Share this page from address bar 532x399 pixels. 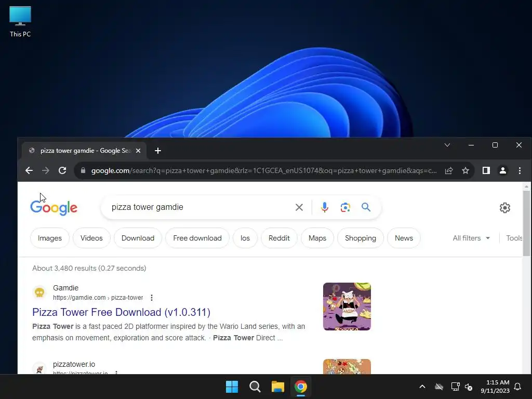coord(449,170)
